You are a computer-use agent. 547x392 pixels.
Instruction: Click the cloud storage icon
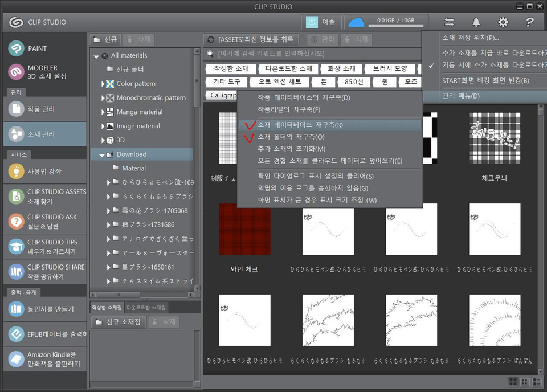356,22
